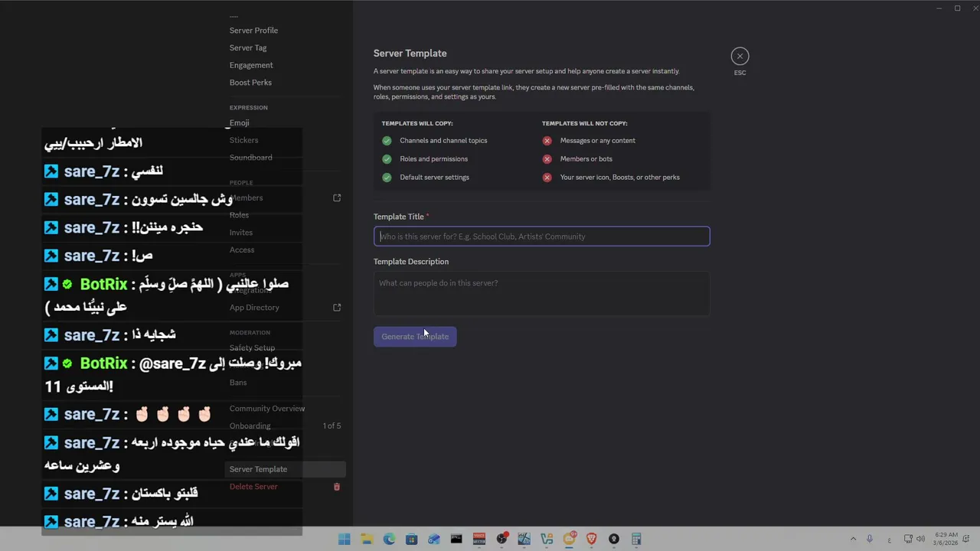Open Safety Setup under Moderation
The width and height of the screenshot is (980, 551).
pos(252,348)
